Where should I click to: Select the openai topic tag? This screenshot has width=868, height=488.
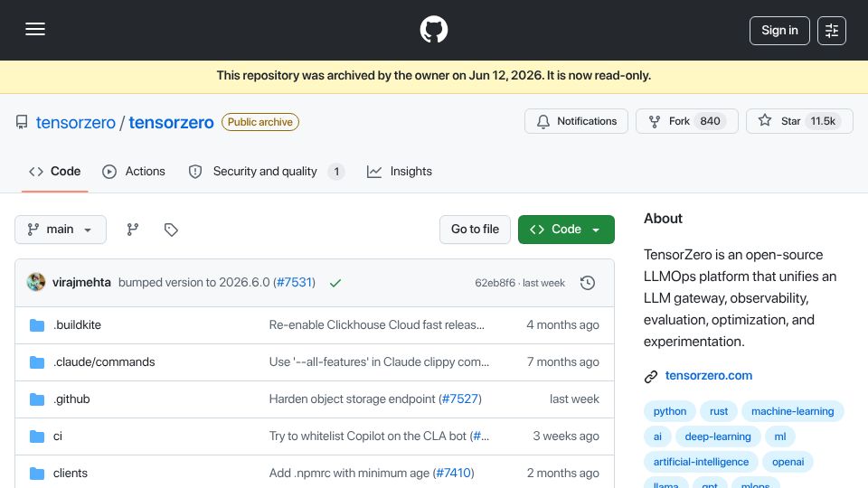click(788, 462)
